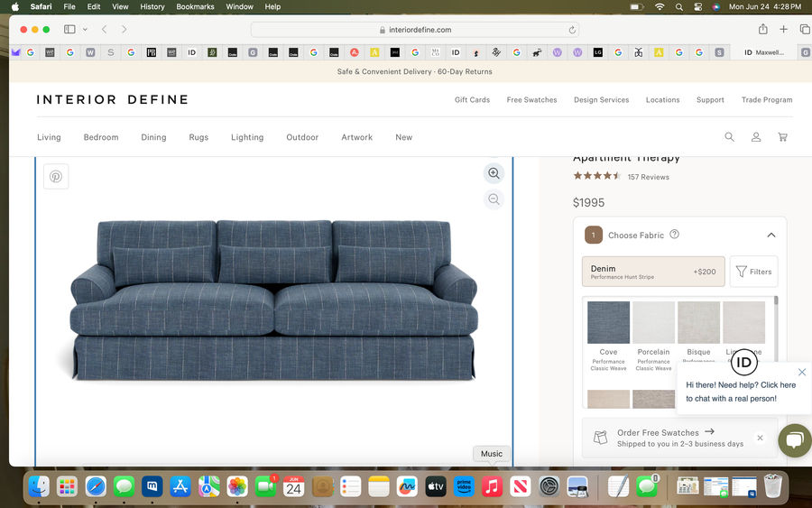Click the chat with a real person message

(x=741, y=392)
